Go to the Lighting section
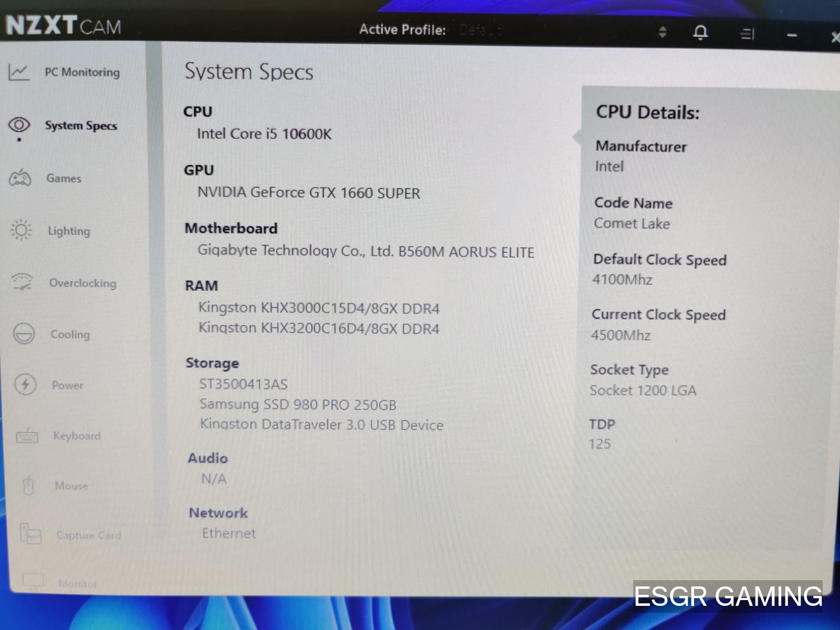This screenshot has width=840, height=630. (69, 231)
